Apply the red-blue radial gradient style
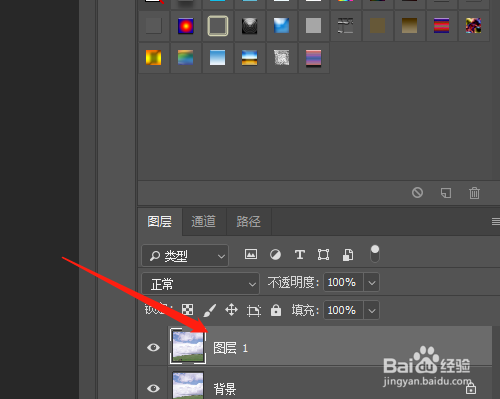This screenshot has height=399, width=500. pos(186,26)
